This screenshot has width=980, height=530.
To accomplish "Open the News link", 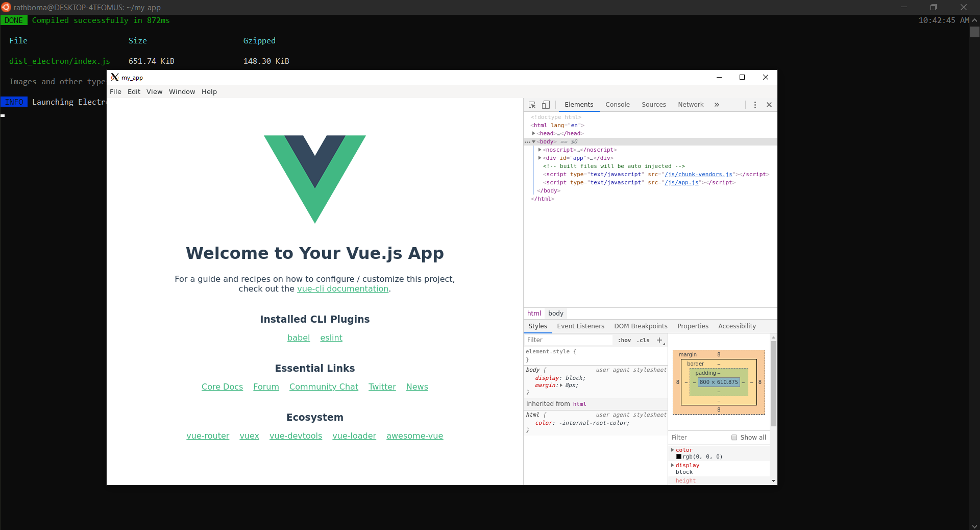I will [x=417, y=387].
